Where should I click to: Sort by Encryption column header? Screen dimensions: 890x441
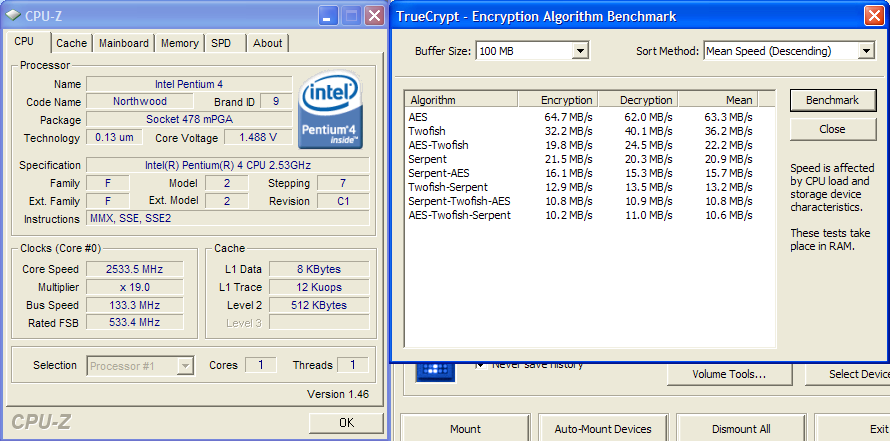click(558, 100)
